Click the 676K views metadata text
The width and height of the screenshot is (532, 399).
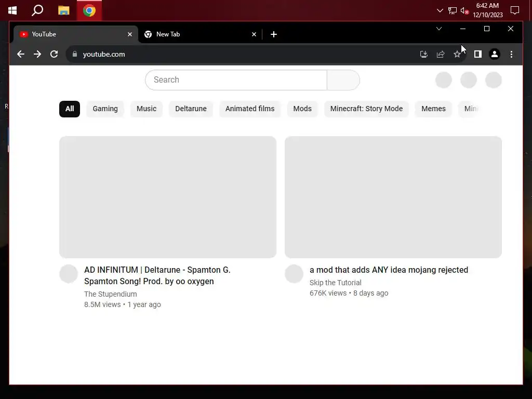click(328, 293)
